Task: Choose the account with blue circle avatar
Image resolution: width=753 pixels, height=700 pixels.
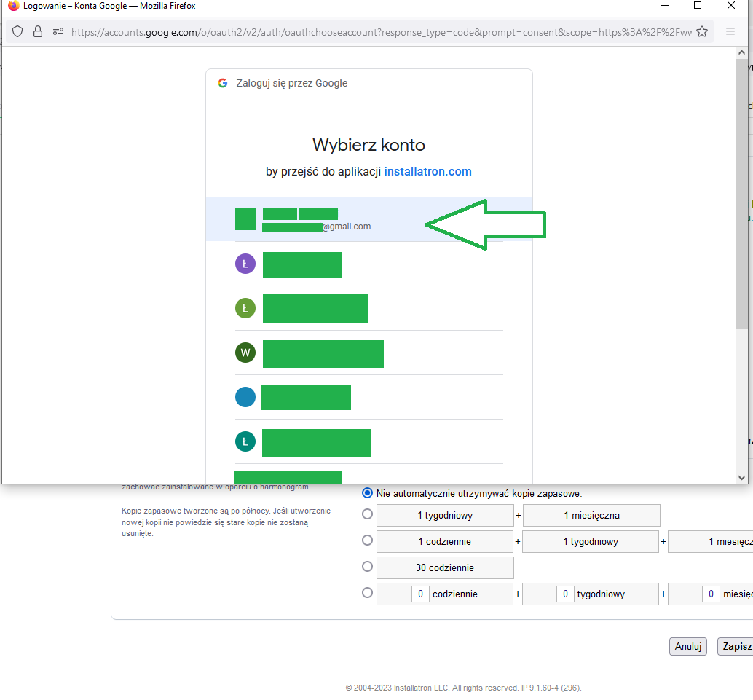Action: (245, 397)
